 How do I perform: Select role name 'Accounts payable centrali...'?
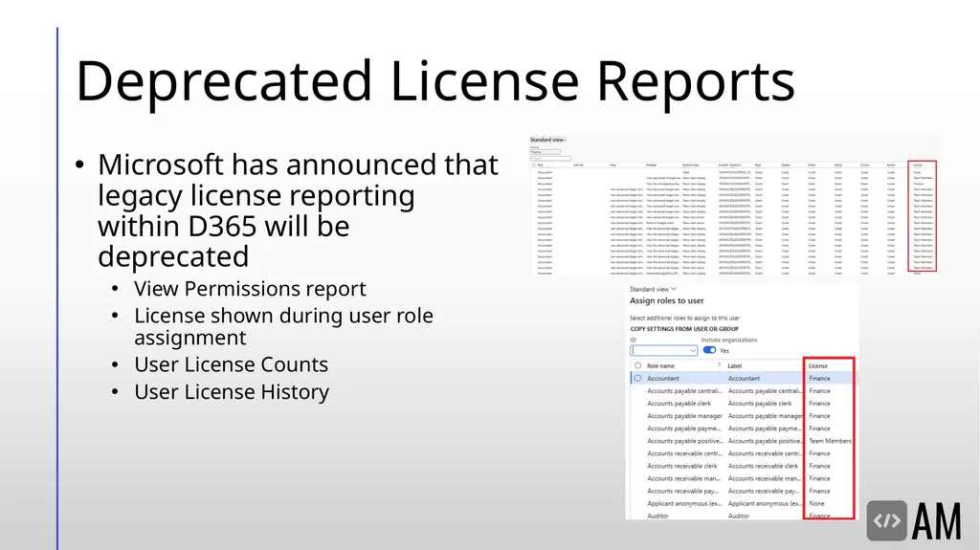coord(684,390)
